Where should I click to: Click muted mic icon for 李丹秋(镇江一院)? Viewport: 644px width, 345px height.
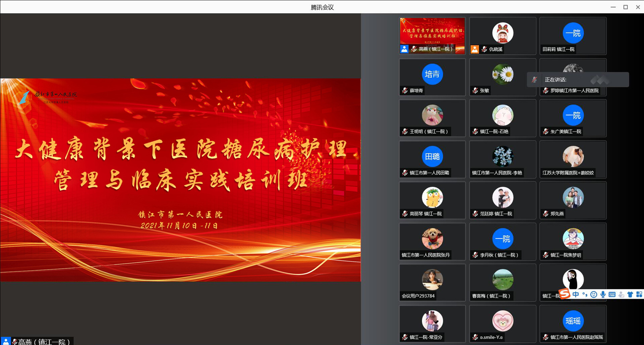click(x=475, y=255)
